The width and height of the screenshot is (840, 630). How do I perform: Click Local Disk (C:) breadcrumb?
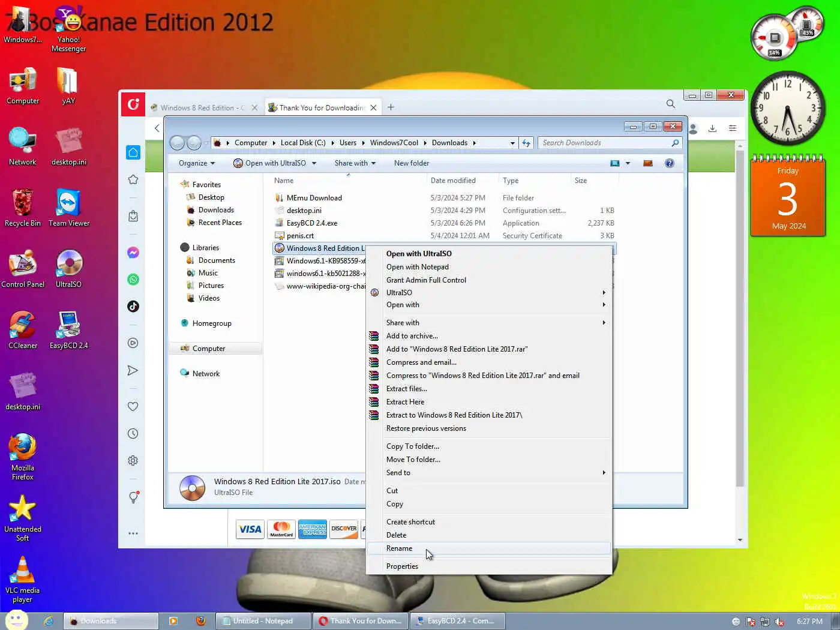[x=303, y=143]
